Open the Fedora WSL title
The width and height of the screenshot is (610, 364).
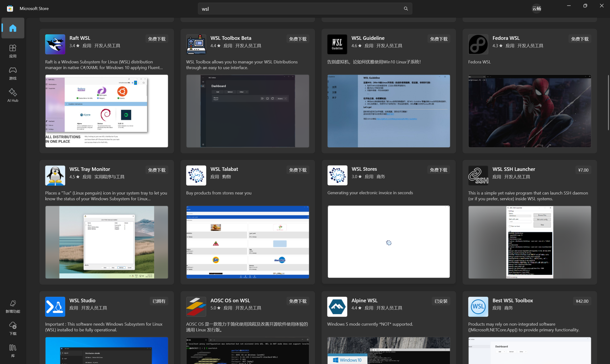[506, 38]
